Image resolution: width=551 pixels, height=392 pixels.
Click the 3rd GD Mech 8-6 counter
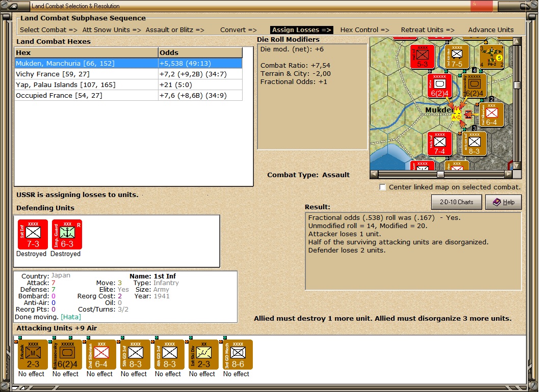[x=236, y=355]
